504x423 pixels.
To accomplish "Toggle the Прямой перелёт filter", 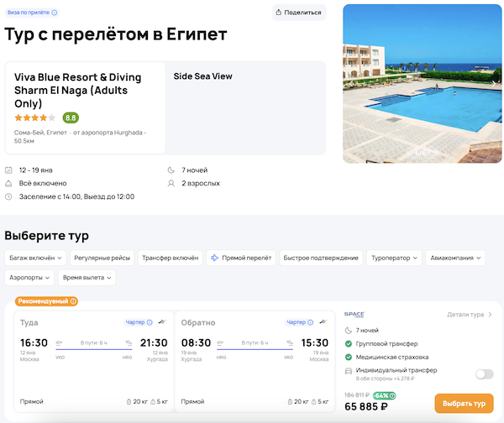I will 241,258.
